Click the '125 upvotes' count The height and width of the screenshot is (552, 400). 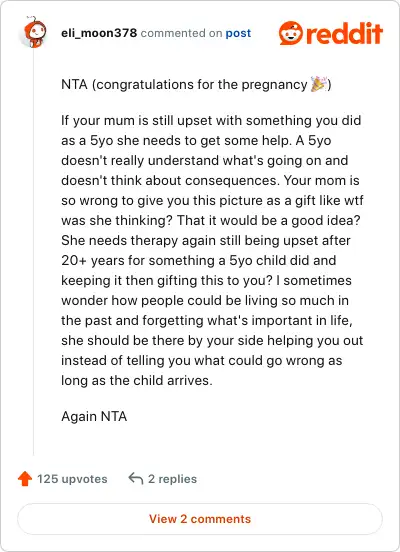point(72,479)
